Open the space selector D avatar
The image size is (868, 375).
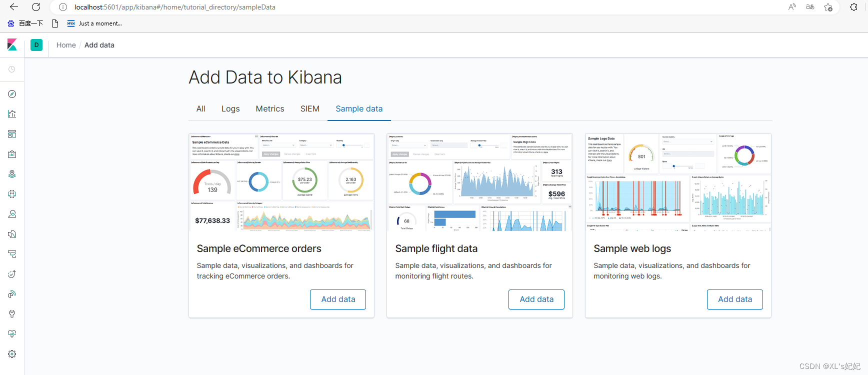click(36, 45)
